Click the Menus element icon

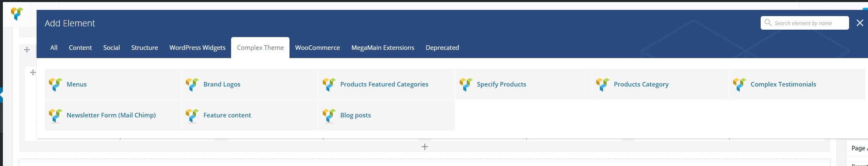click(56, 84)
